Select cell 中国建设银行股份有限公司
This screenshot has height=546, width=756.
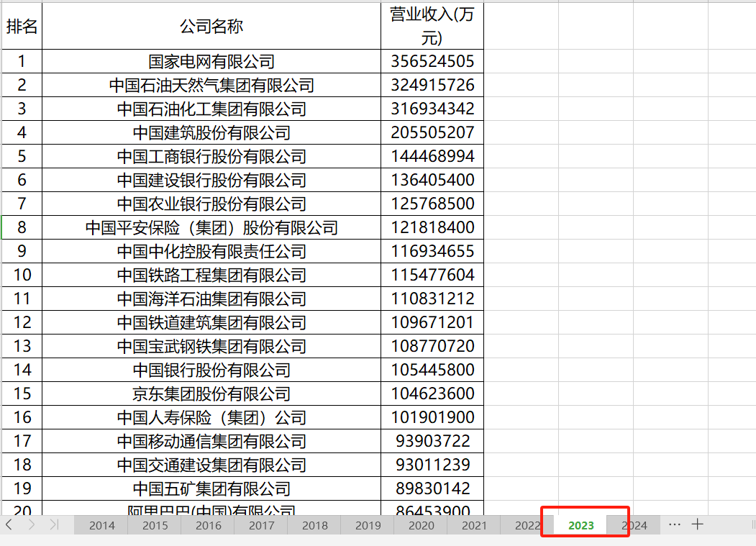point(211,180)
